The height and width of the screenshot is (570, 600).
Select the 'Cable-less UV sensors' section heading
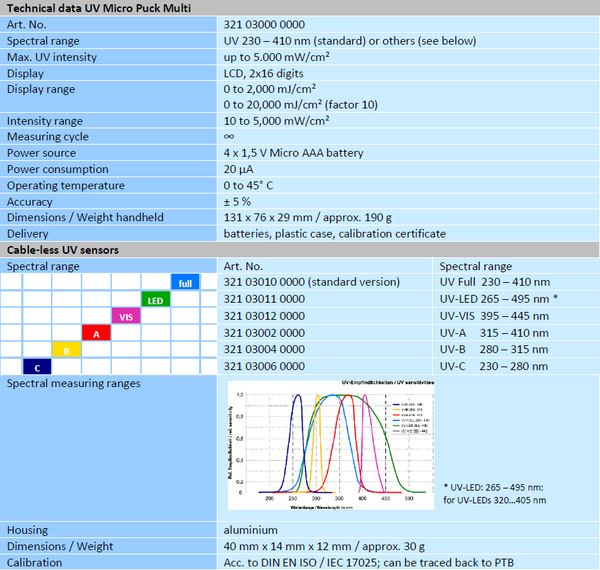63,250
